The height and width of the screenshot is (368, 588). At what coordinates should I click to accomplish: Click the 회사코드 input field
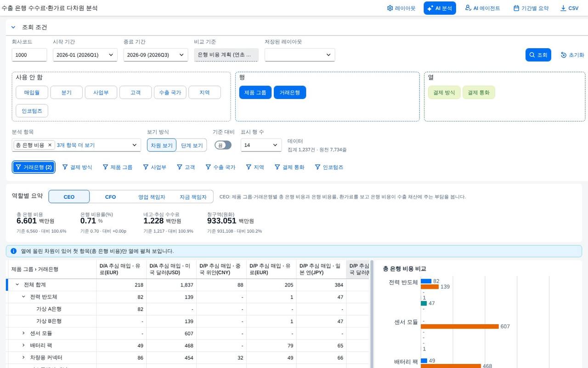pyautogui.click(x=29, y=55)
